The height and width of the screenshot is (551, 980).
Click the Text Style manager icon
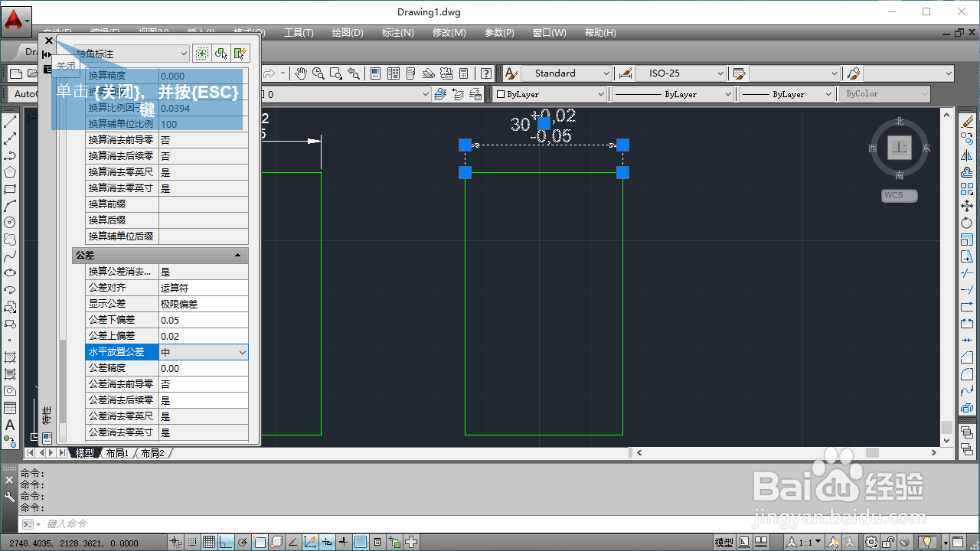tap(511, 73)
